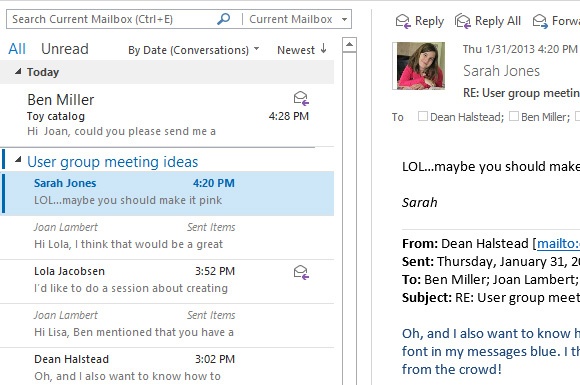The width and height of the screenshot is (580, 385).
Task: Click the Reply envelope icon
Action: (403, 21)
